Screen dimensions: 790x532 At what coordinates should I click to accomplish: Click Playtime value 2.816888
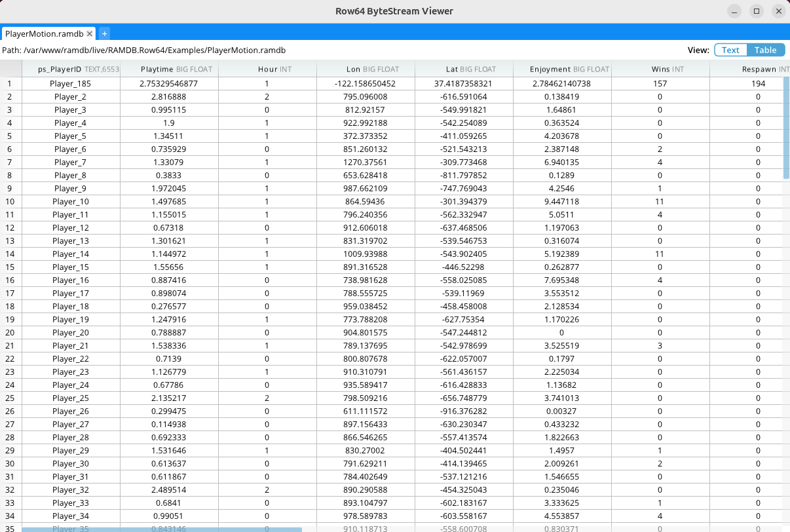pos(169,97)
